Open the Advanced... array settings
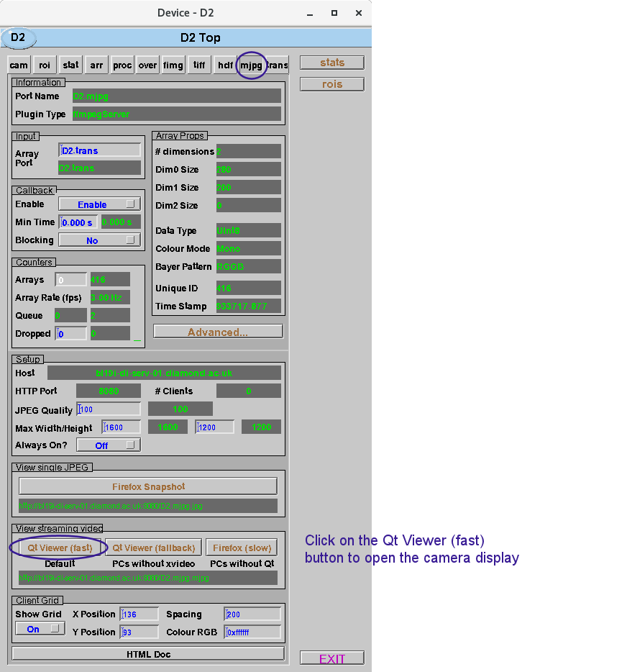The width and height of the screenshot is (627, 672). (x=218, y=332)
